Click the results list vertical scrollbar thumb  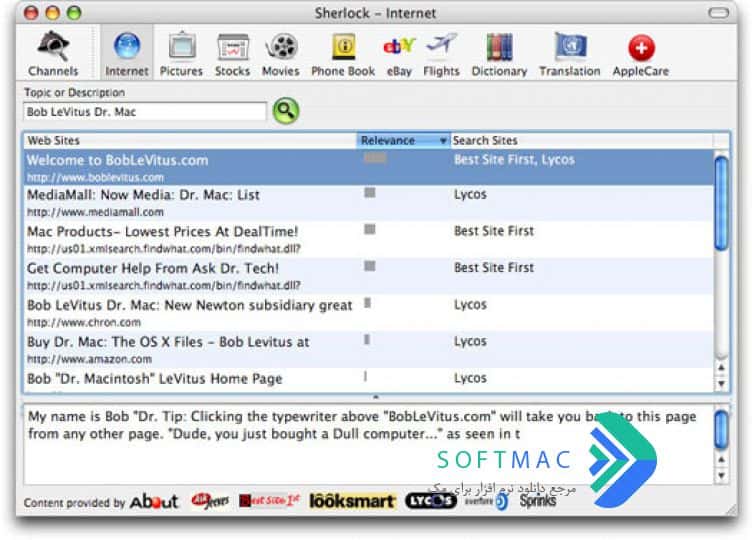721,203
